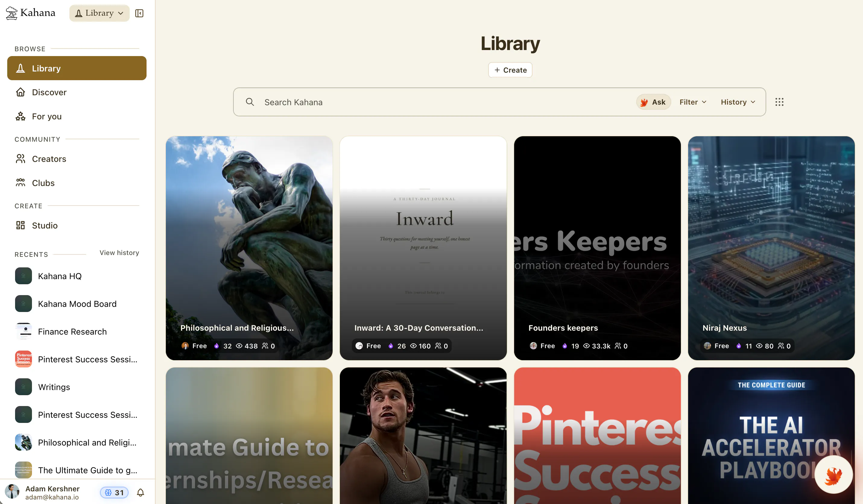Click View history link
Viewport: 863px width, 504px height.
[x=119, y=253]
